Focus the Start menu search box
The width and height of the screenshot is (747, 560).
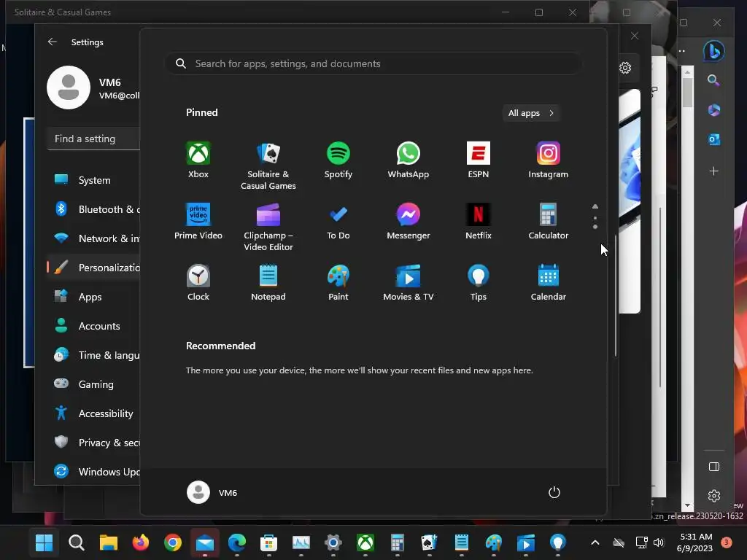[x=373, y=63]
